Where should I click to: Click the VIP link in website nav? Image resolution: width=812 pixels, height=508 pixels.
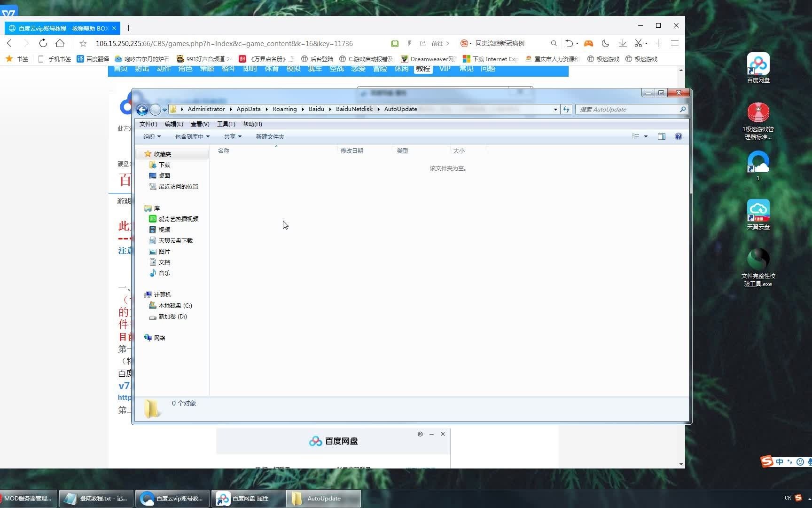pos(445,69)
